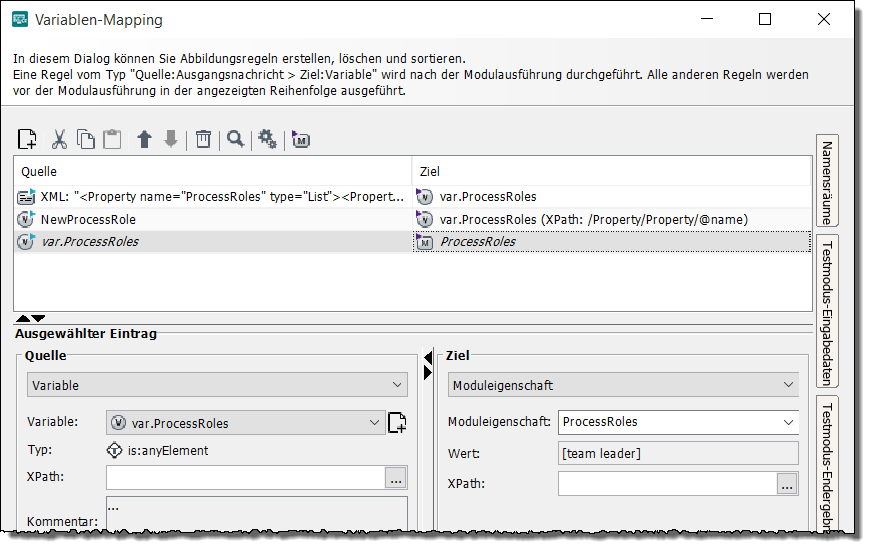
Task: Move selected rule up with arrow icon
Action: [144, 139]
